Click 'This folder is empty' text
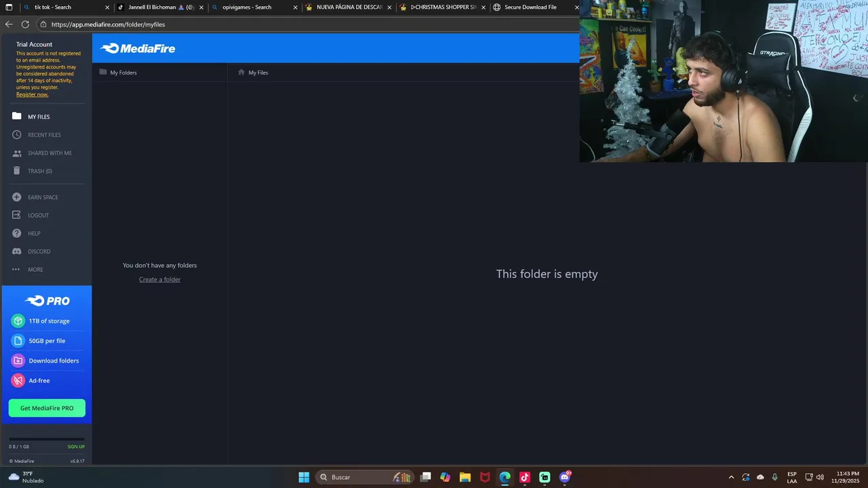 click(x=547, y=274)
